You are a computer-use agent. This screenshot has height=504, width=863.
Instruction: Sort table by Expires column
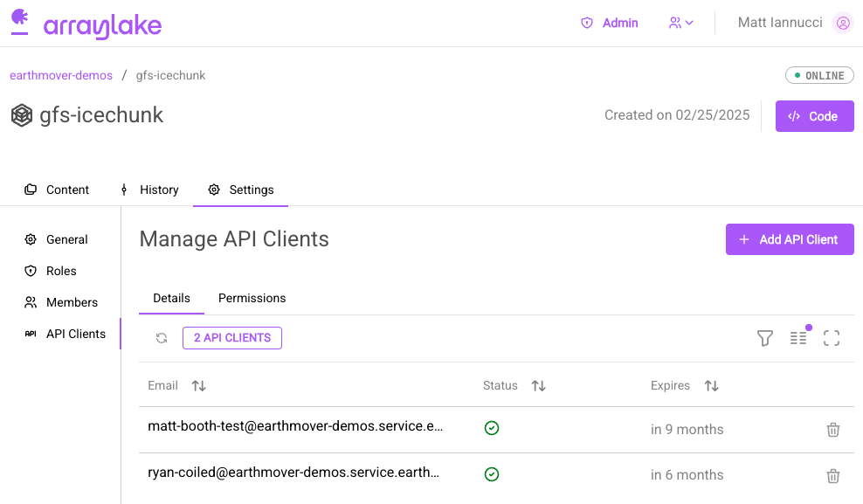click(x=712, y=386)
